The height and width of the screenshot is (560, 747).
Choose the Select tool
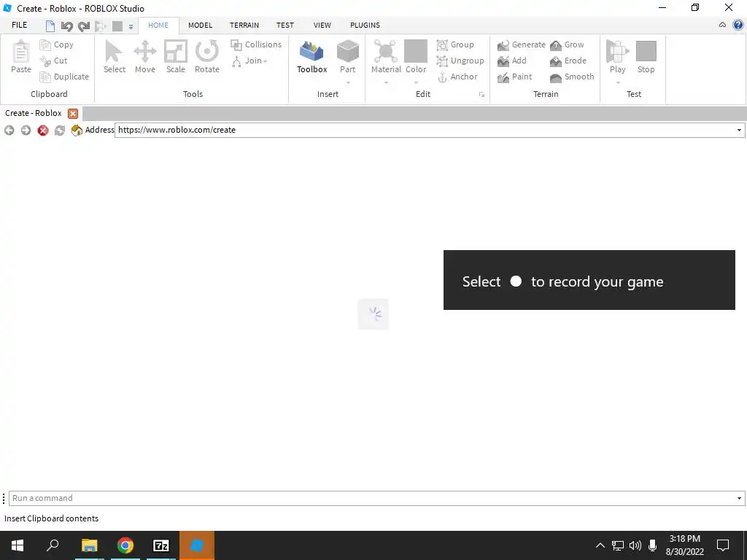(x=115, y=57)
